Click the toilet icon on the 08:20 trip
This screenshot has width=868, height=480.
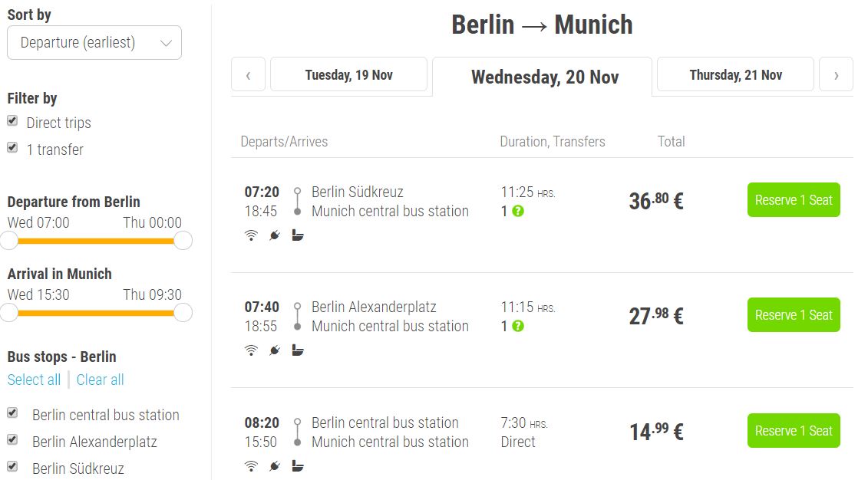pos(299,465)
